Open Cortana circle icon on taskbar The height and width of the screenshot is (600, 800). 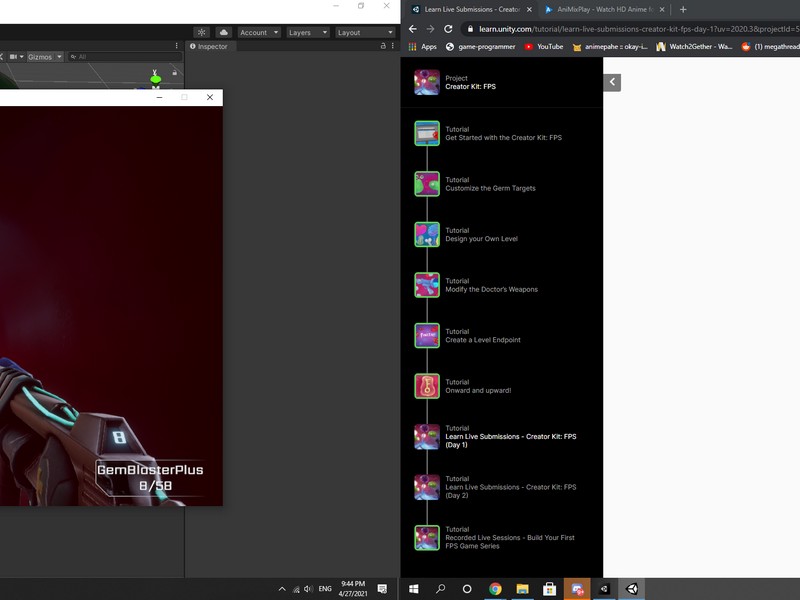coord(467,589)
